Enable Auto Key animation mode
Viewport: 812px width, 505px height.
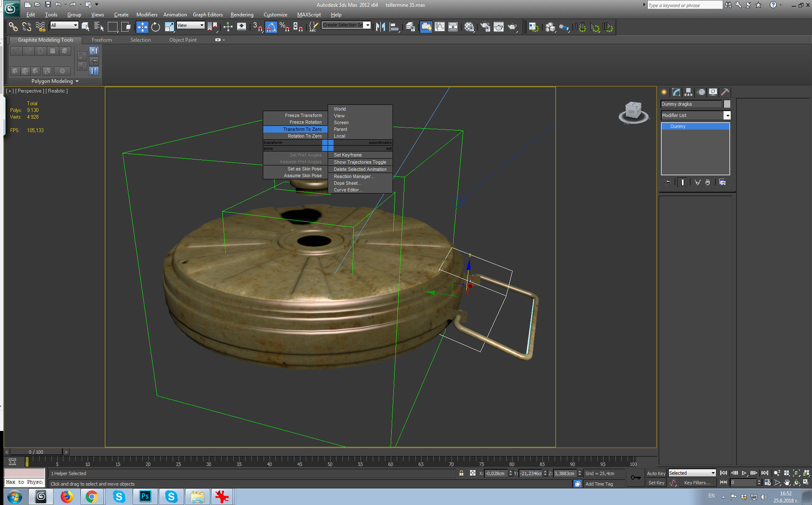coord(656,473)
